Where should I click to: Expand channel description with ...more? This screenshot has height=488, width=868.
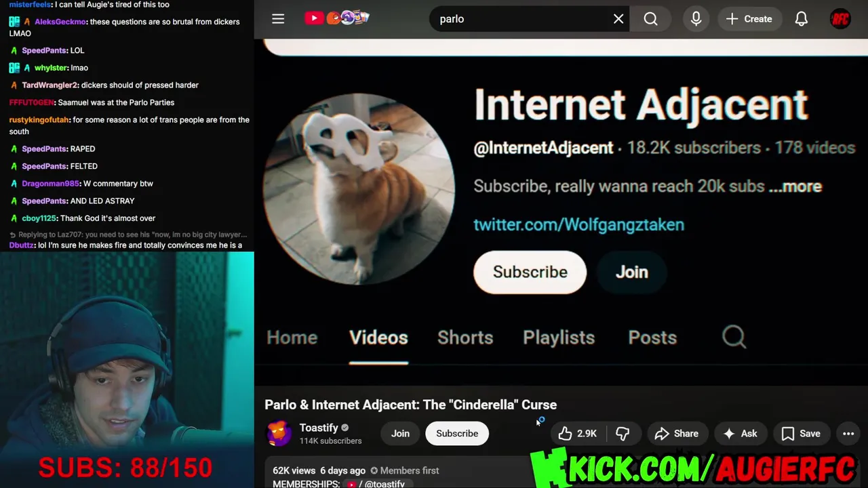click(x=795, y=186)
